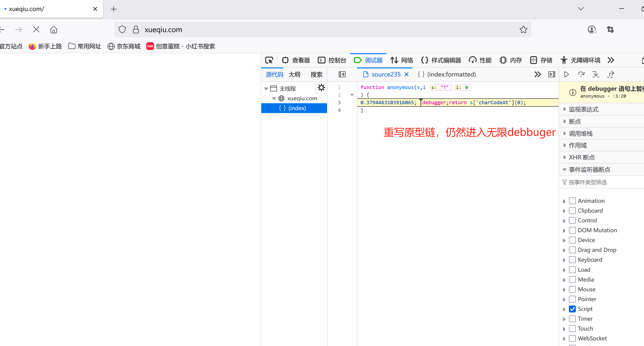Click the screenshot crop icon in toolbar

[610, 30]
